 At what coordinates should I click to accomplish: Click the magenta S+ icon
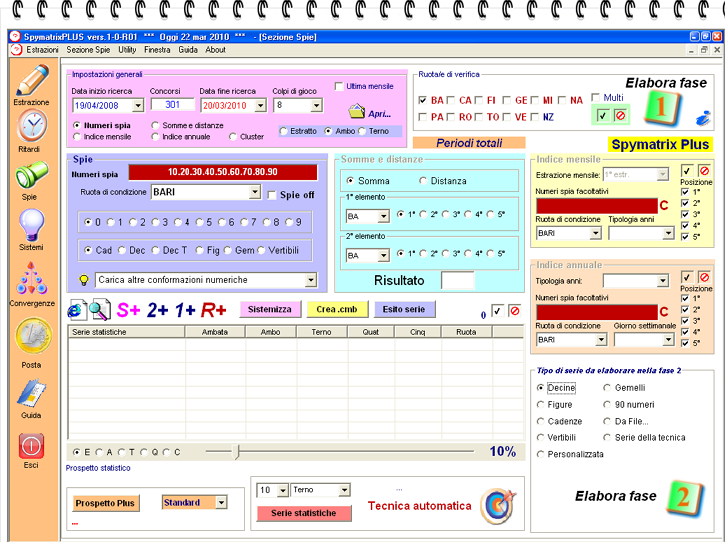128,310
